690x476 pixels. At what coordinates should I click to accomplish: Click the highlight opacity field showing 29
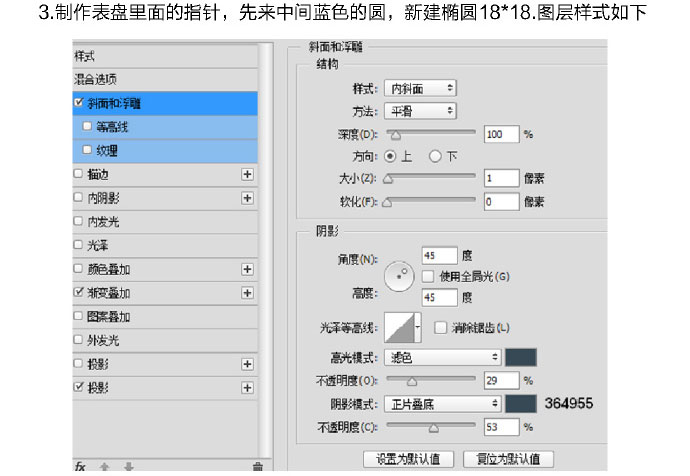pyautogui.click(x=501, y=380)
